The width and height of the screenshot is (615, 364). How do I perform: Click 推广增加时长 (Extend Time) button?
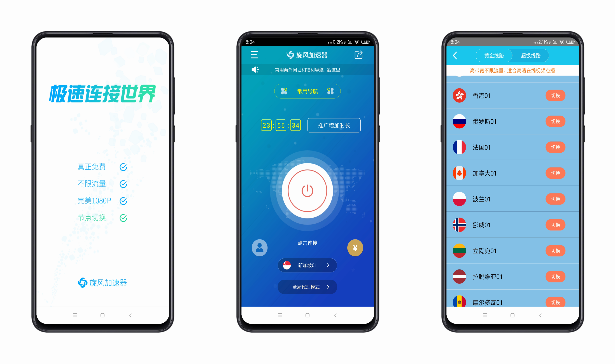[333, 125]
